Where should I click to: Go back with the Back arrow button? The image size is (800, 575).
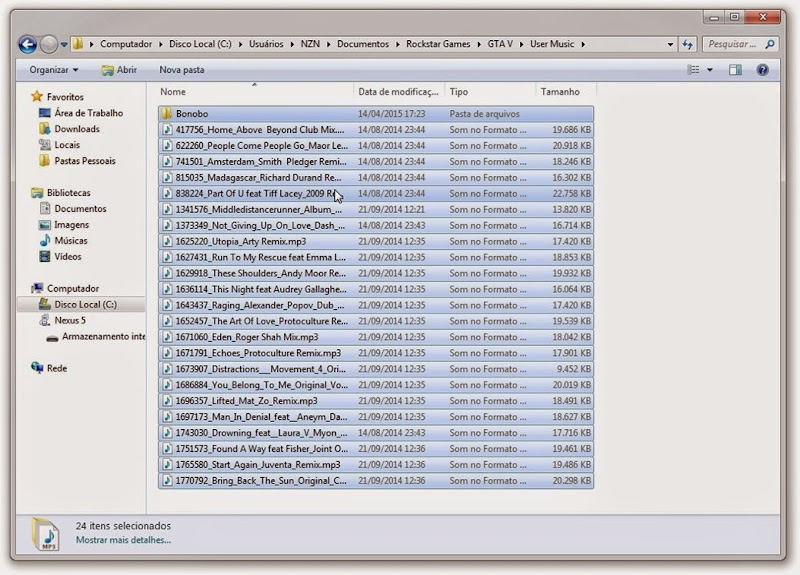coord(28,44)
